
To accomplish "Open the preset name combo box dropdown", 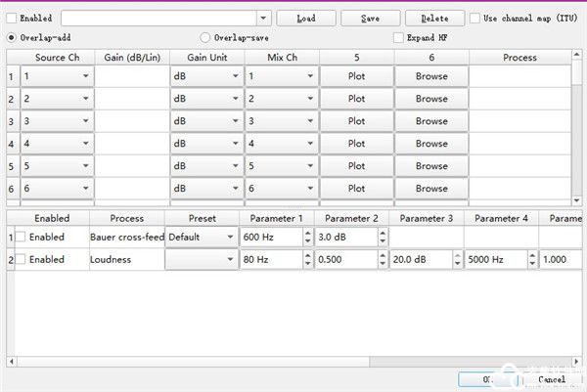I will 263,18.
